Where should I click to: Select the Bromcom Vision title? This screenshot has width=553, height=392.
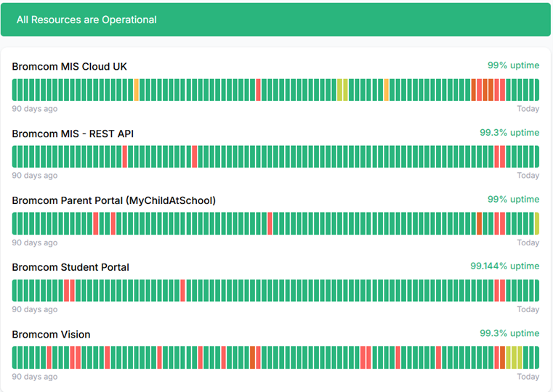(x=51, y=334)
